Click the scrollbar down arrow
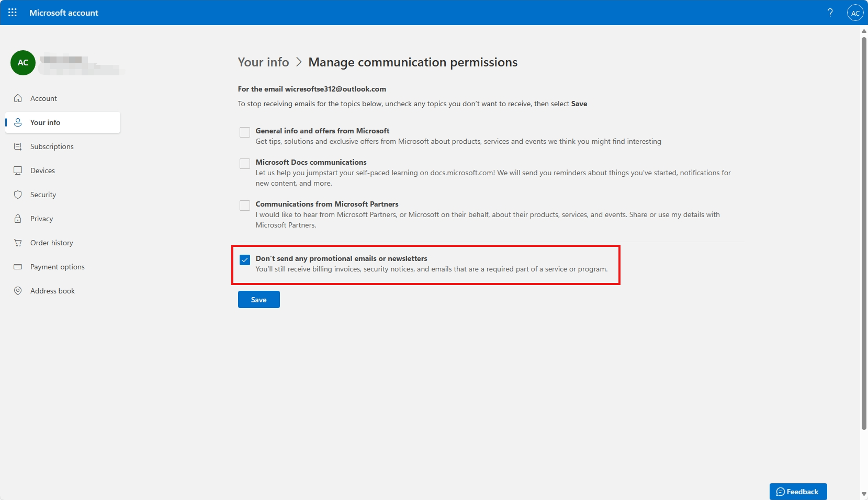Image resolution: width=868 pixels, height=500 pixels. (x=864, y=494)
